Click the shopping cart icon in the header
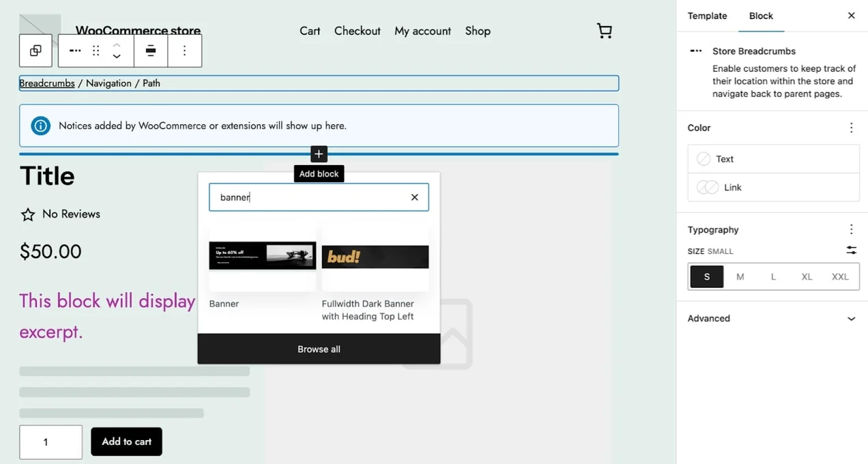The width and height of the screenshot is (868, 464). pos(604,31)
